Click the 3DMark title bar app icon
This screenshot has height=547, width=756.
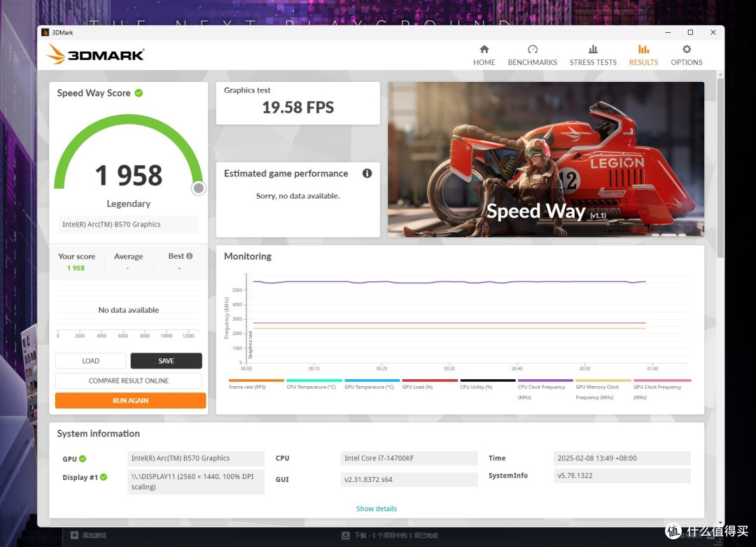pyautogui.click(x=45, y=32)
